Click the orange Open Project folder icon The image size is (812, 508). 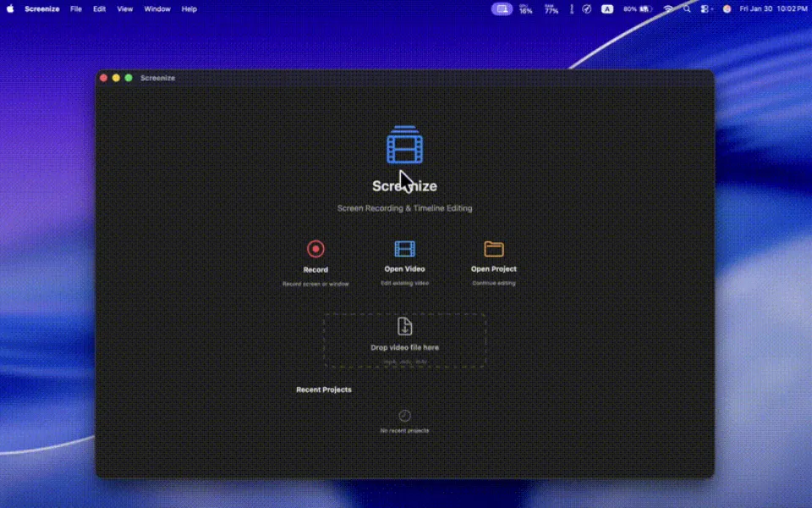point(493,249)
